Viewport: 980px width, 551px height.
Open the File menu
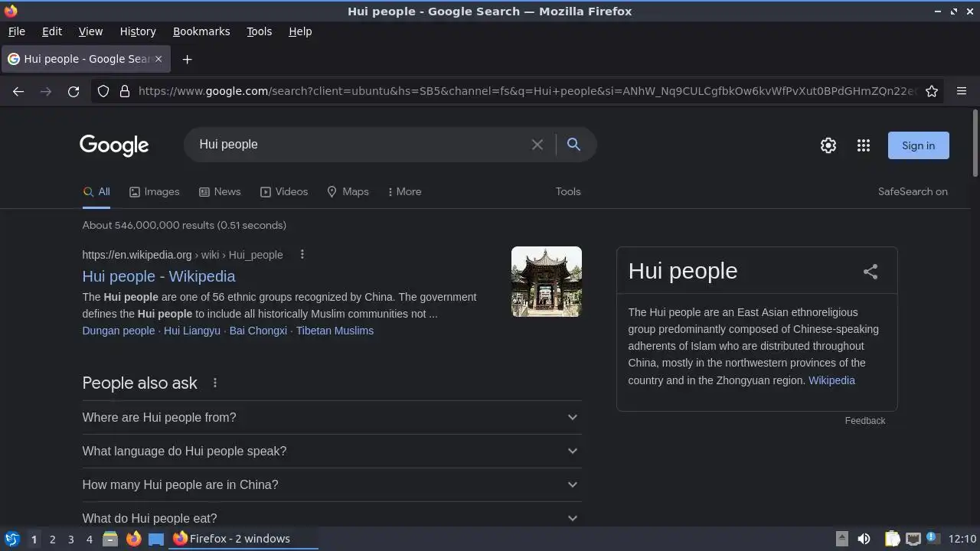pyautogui.click(x=16, y=31)
